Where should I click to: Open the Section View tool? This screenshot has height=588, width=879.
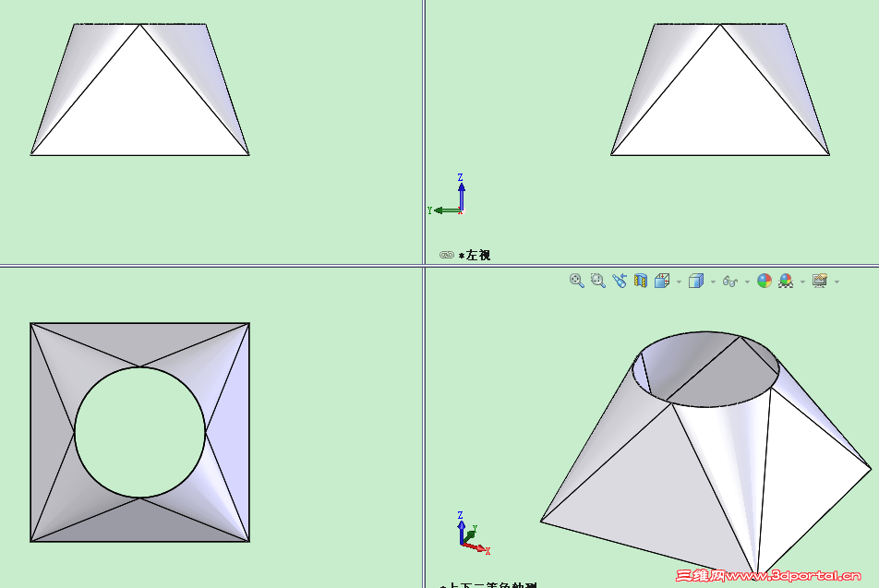point(643,281)
